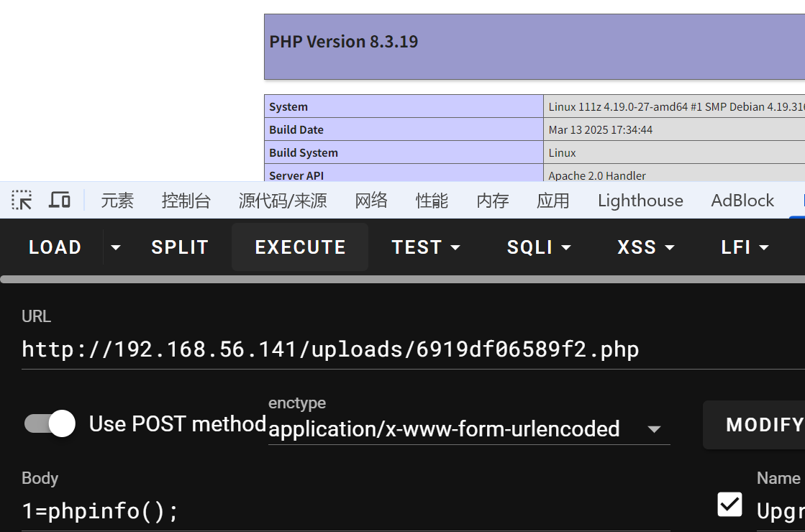Switch to the 控制台 tab
The height and width of the screenshot is (532, 805).
tap(186, 201)
